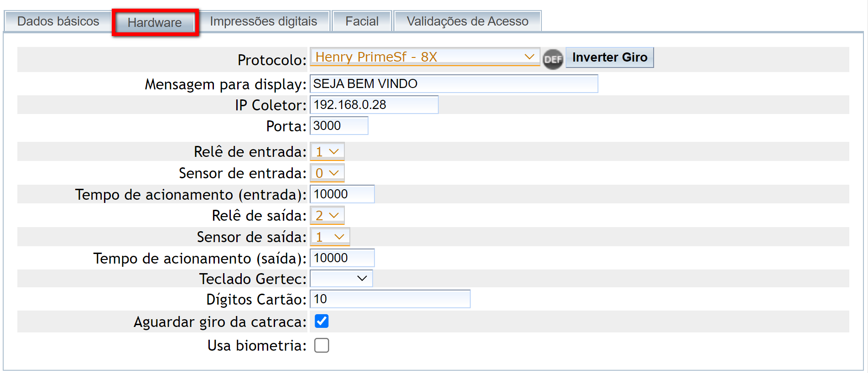Open the Protocolo dropdown
The width and height of the screenshot is (868, 373).
coord(425,57)
